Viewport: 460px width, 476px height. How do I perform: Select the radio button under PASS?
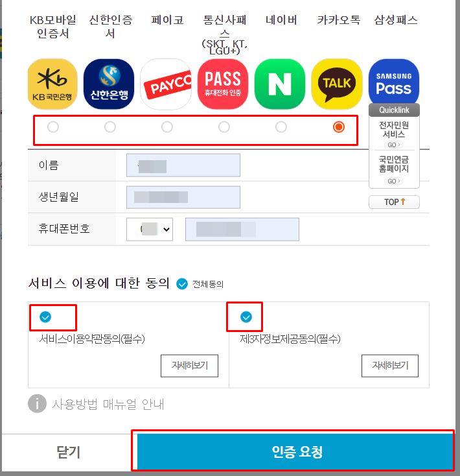[x=224, y=127]
